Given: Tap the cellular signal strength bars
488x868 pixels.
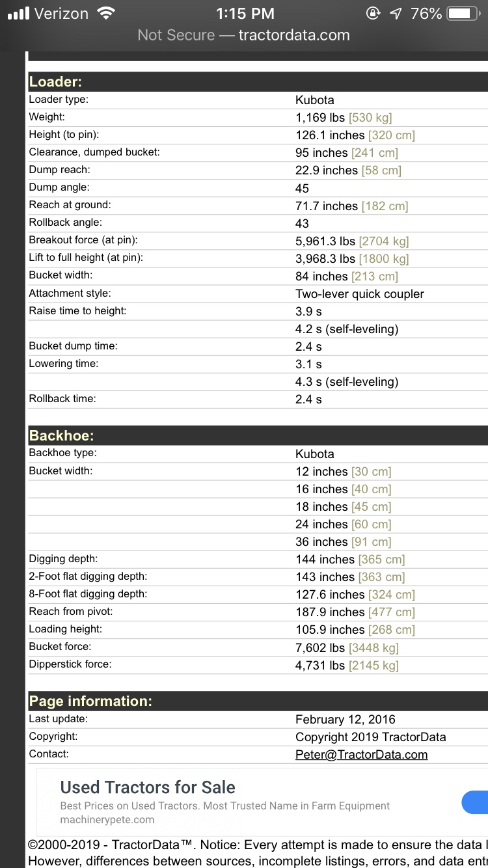Looking at the screenshot, I should [19, 14].
